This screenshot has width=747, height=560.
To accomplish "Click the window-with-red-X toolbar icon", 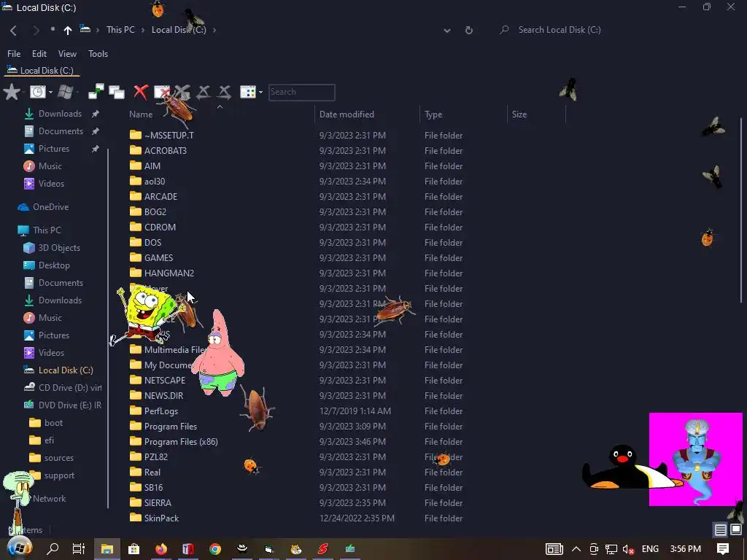I will click(x=162, y=92).
